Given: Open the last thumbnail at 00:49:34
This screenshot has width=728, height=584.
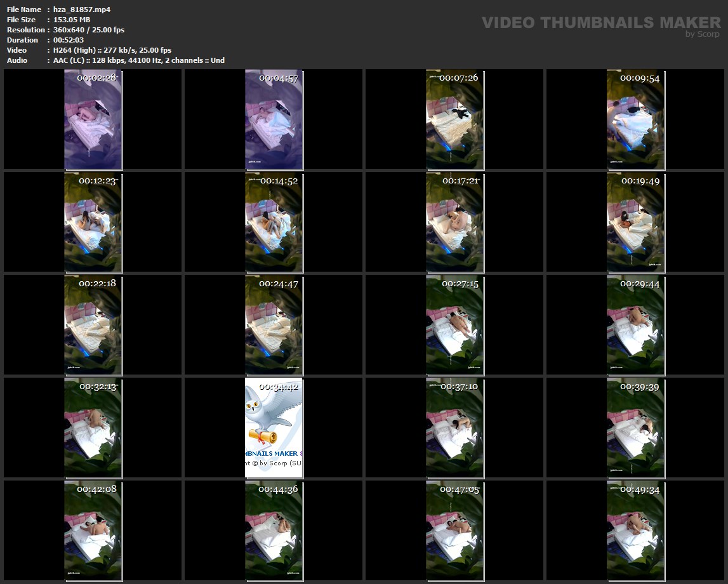Looking at the screenshot, I should click(635, 531).
